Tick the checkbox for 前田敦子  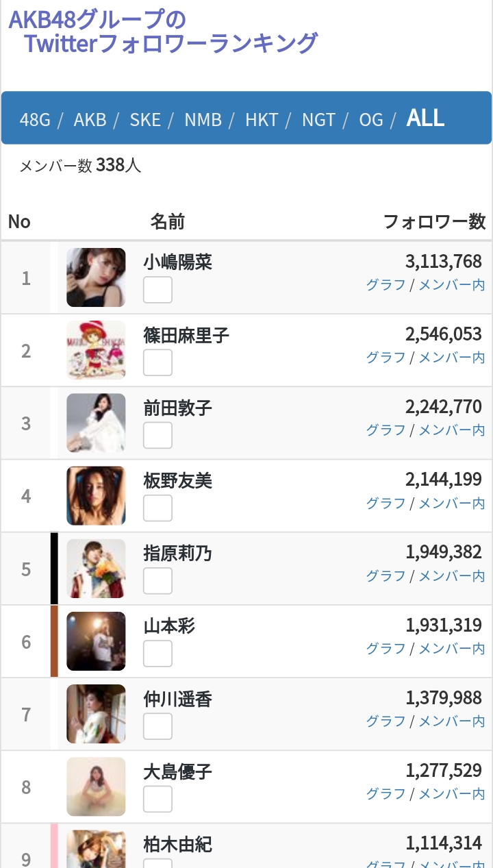pos(157,435)
